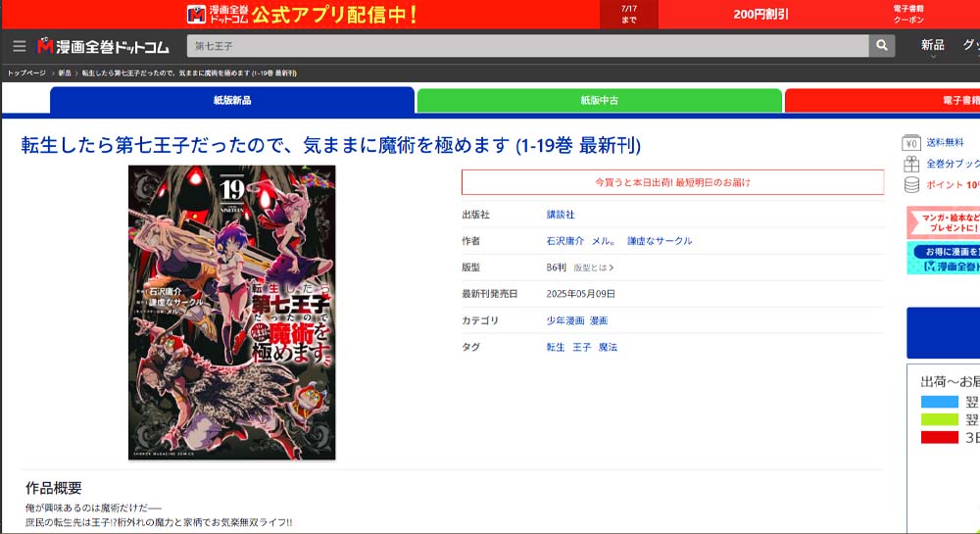Click the マンガ・絵本など プレゼントに banner

[x=944, y=222]
